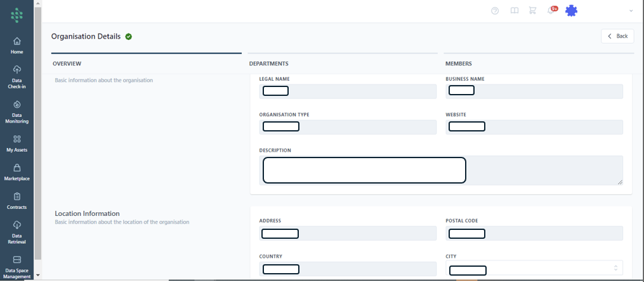This screenshot has height=282, width=644.
Task: Open Contracts from sidebar
Action: pos(16,200)
